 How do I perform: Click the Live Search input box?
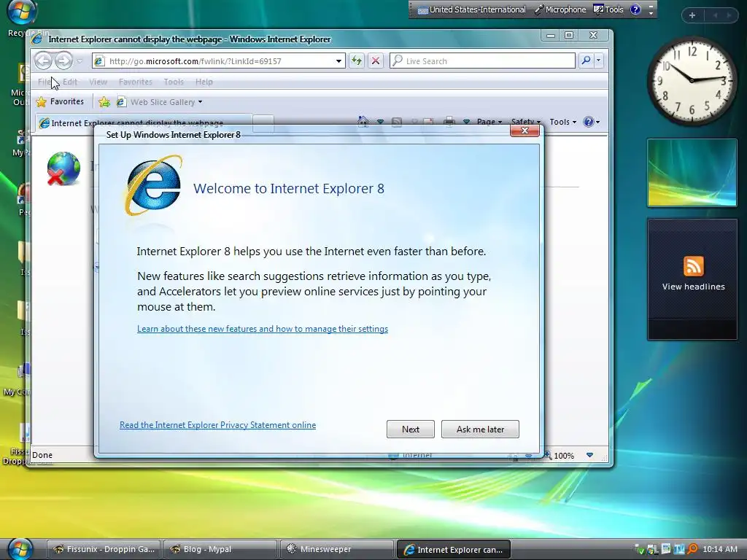(482, 61)
